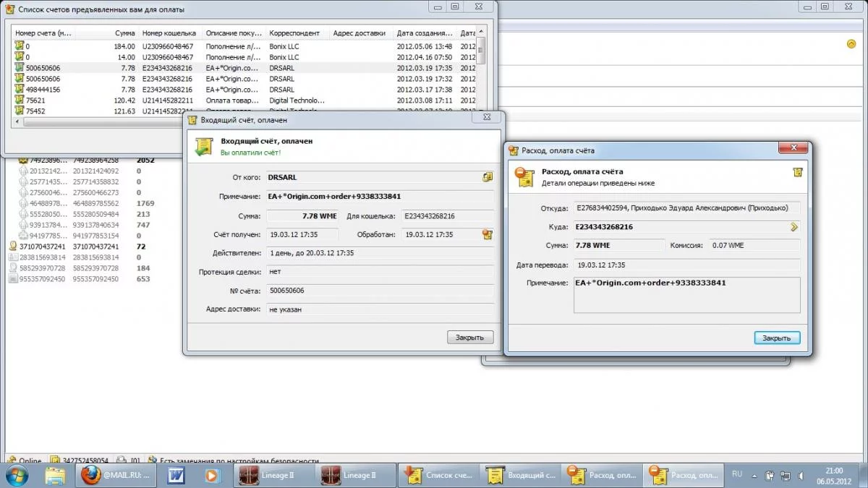Screen dimensions: 868x488
Task: Sort by Номер кошелька column header
Action: (169, 33)
